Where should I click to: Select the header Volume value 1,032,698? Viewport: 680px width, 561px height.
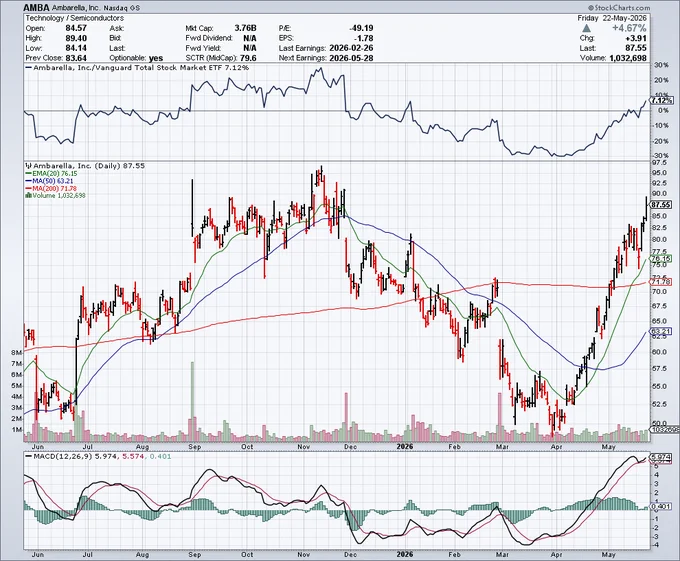point(626,58)
